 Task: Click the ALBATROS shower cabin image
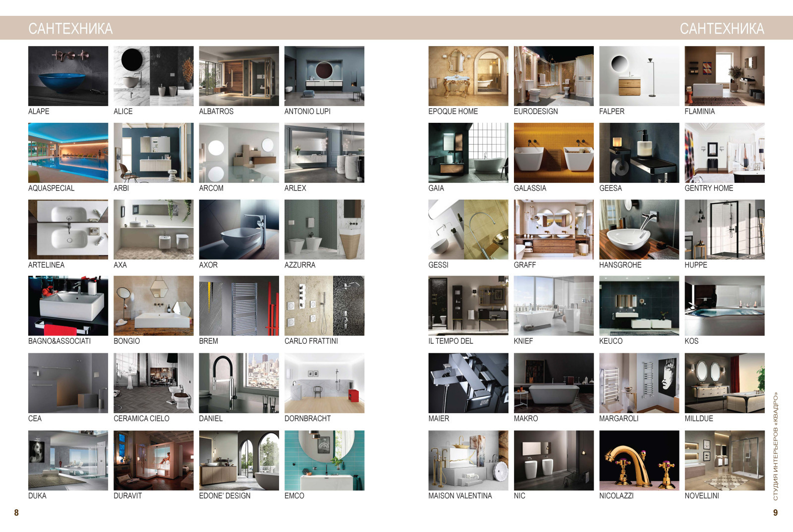coord(239,76)
